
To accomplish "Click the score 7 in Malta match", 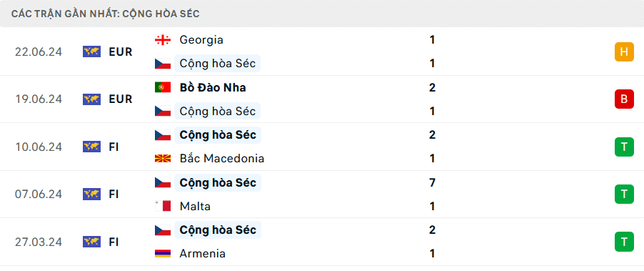I will [432, 182].
